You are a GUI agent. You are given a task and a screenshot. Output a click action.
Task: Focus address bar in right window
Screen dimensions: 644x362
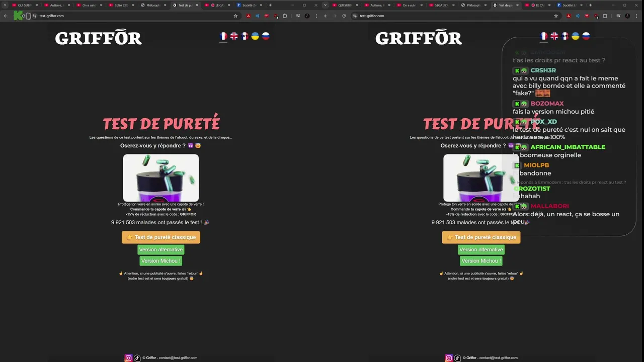click(x=455, y=16)
